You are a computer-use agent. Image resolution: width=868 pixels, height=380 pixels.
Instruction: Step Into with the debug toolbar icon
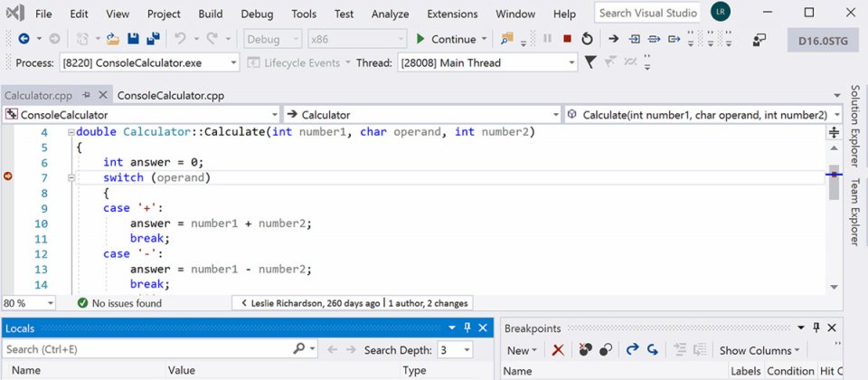click(635, 39)
